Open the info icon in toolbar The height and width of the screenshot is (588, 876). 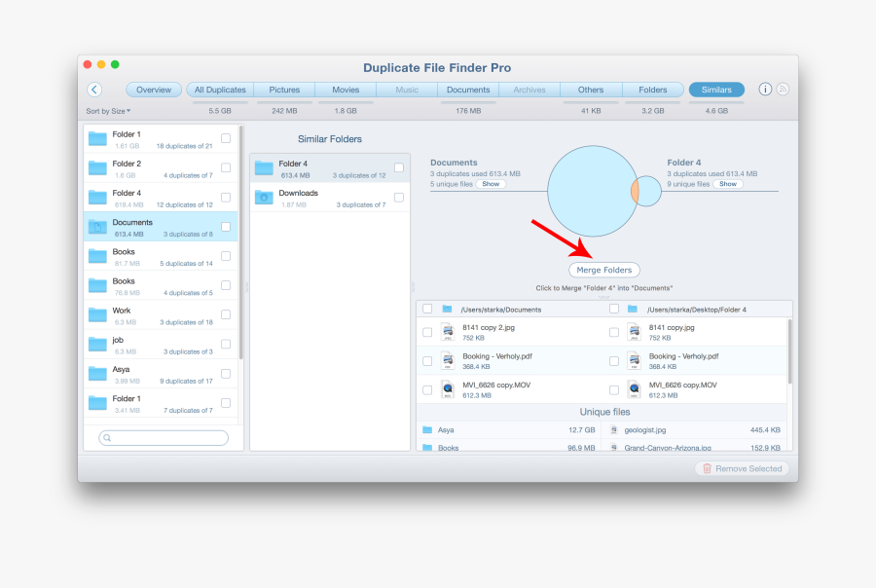(x=765, y=90)
